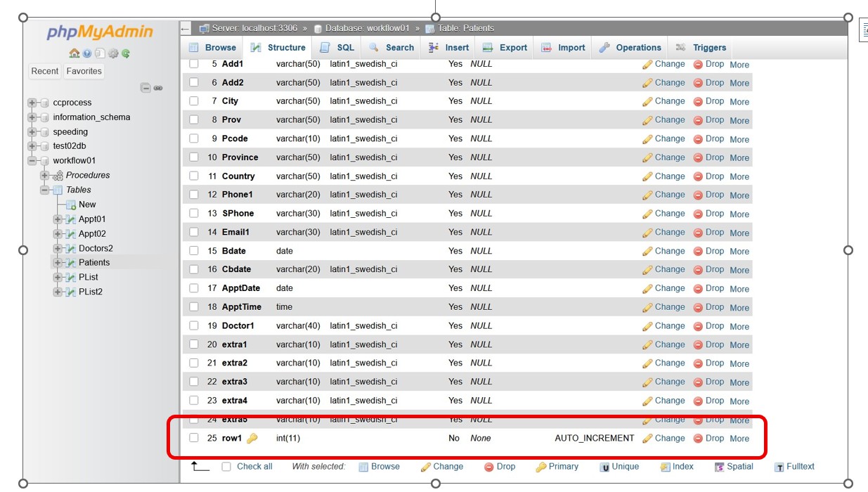Open the More dropdown for ApptDate row
Screen dimensions: 868x492
pos(739,289)
